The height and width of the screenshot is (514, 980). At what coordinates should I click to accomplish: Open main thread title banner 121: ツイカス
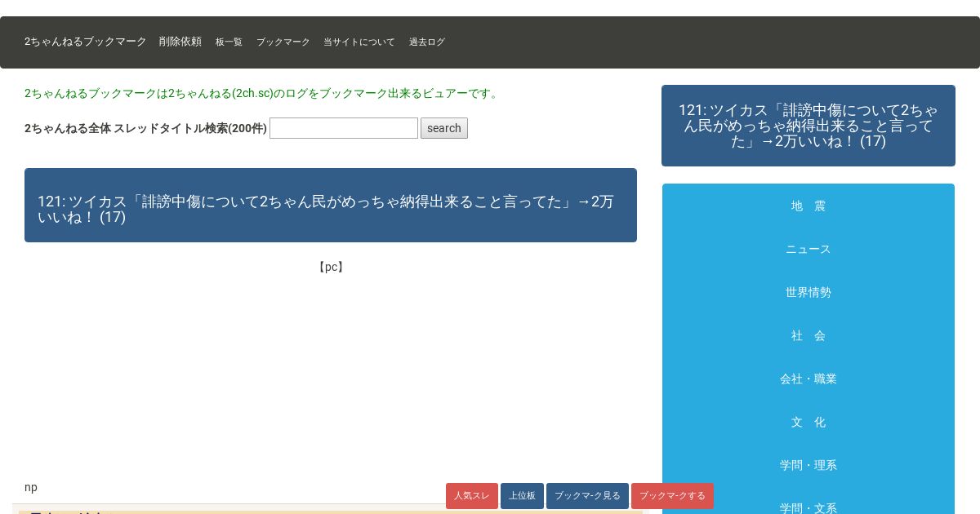331,206
